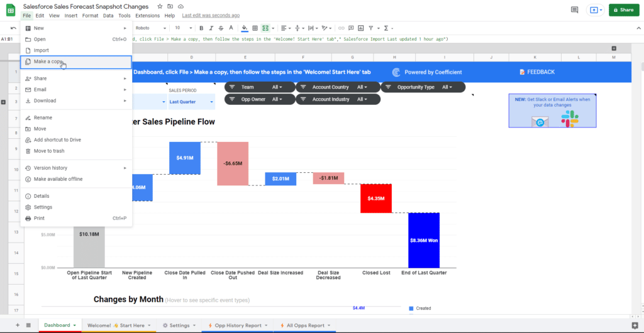Click the green Share button
This screenshot has width=644, height=333.
tap(625, 10)
